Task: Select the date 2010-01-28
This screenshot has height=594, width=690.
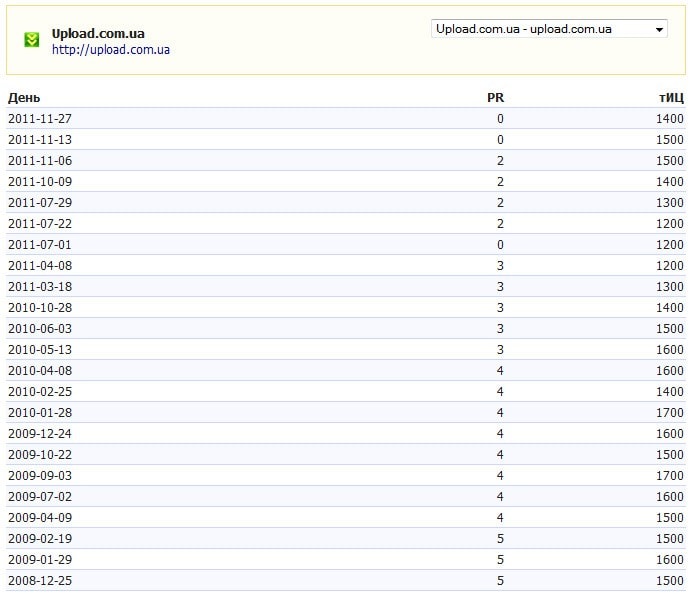Action: [40, 413]
